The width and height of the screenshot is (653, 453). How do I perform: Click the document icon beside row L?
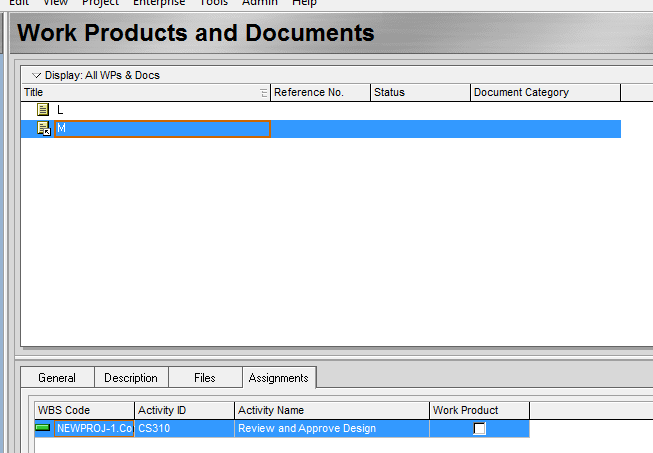[42, 110]
